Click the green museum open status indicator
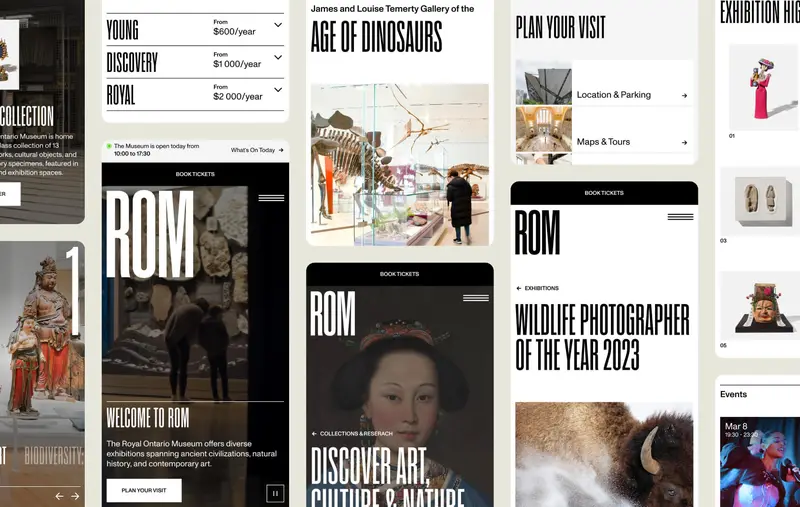This screenshot has width=800, height=507. click(109, 146)
